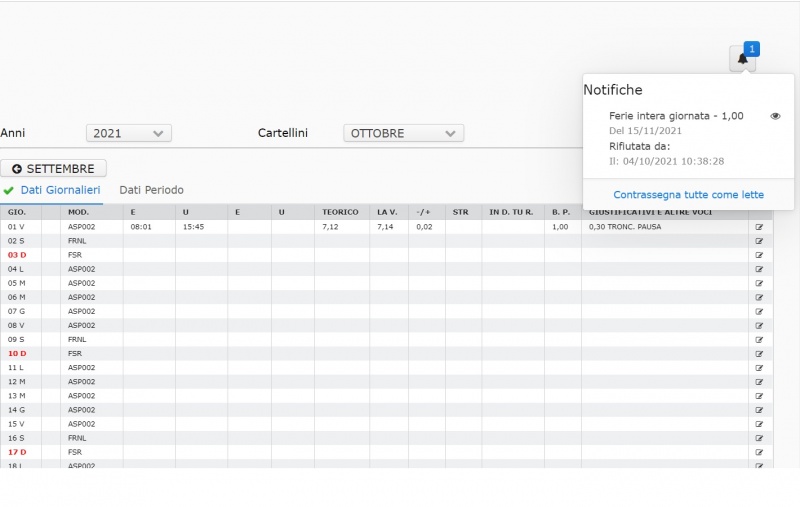Mark notification as read with eye icon
Image resolution: width=800 pixels, height=507 pixels.
point(775,116)
